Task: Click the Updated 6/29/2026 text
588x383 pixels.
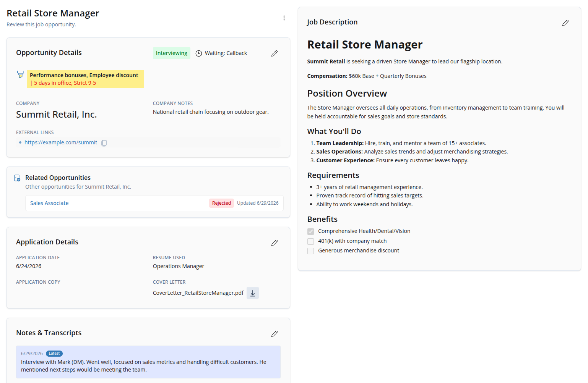Action: [258, 203]
